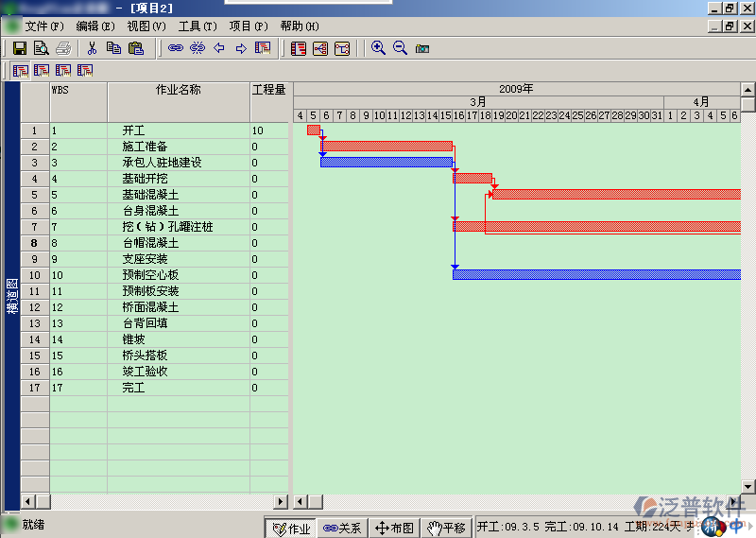Viewport: 756px width, 538px height.
Task: Click third icon in second toolbar row
Action: [x=63, y=71]
